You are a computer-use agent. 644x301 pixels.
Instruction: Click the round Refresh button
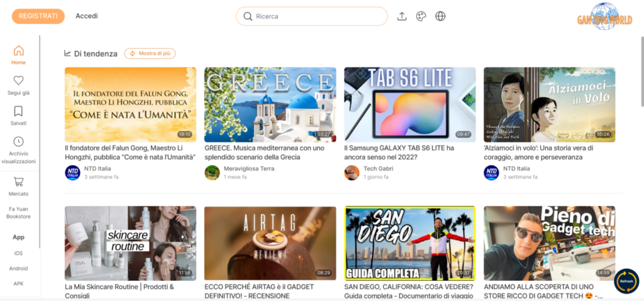pos(626,281)
